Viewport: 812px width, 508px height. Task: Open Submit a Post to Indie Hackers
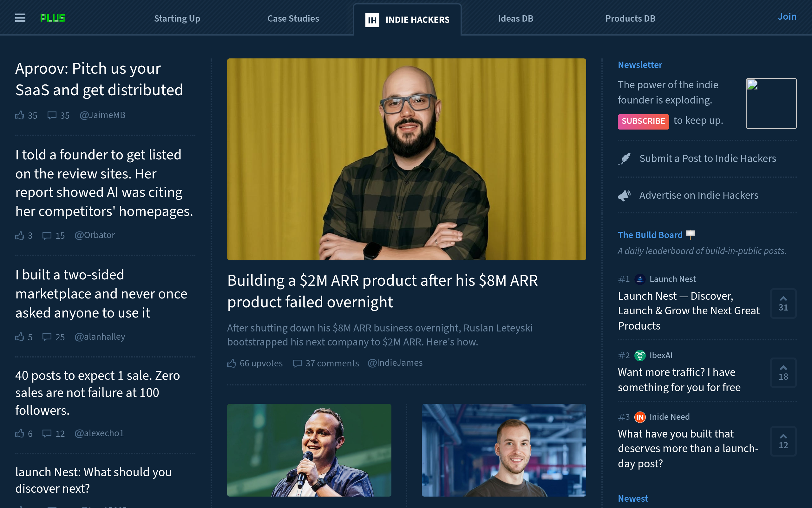708,158
